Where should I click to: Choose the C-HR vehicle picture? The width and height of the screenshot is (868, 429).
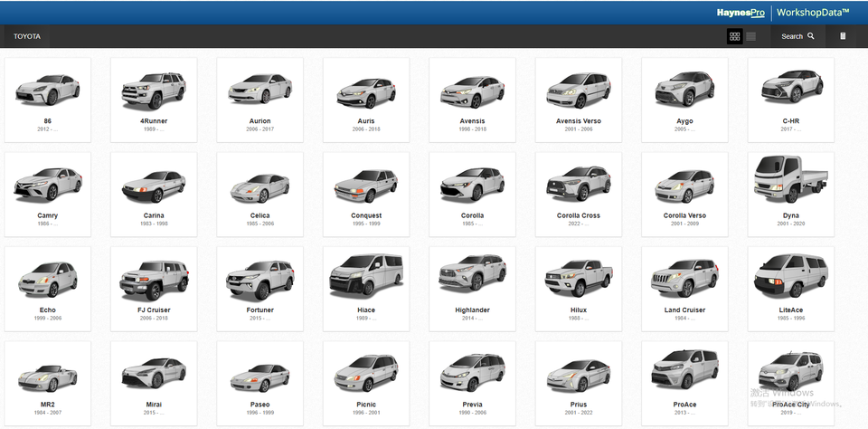790,89
